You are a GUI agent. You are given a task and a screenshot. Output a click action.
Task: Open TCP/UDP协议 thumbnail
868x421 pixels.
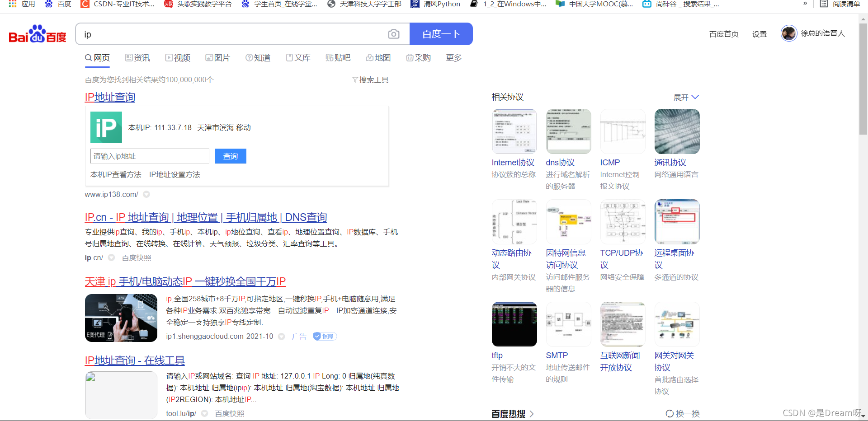pos(623,222)
